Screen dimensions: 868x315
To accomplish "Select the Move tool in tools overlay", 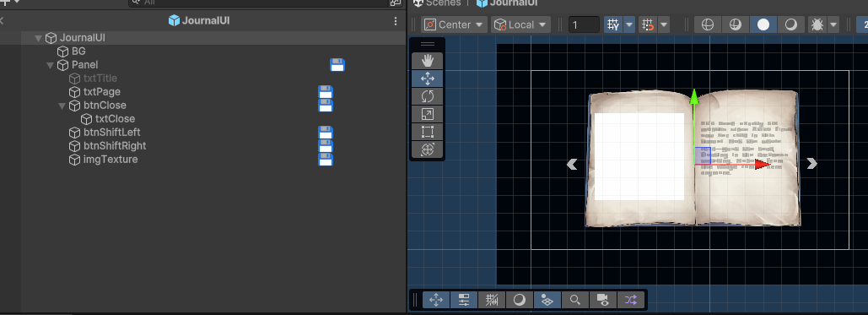I will 428,79.
